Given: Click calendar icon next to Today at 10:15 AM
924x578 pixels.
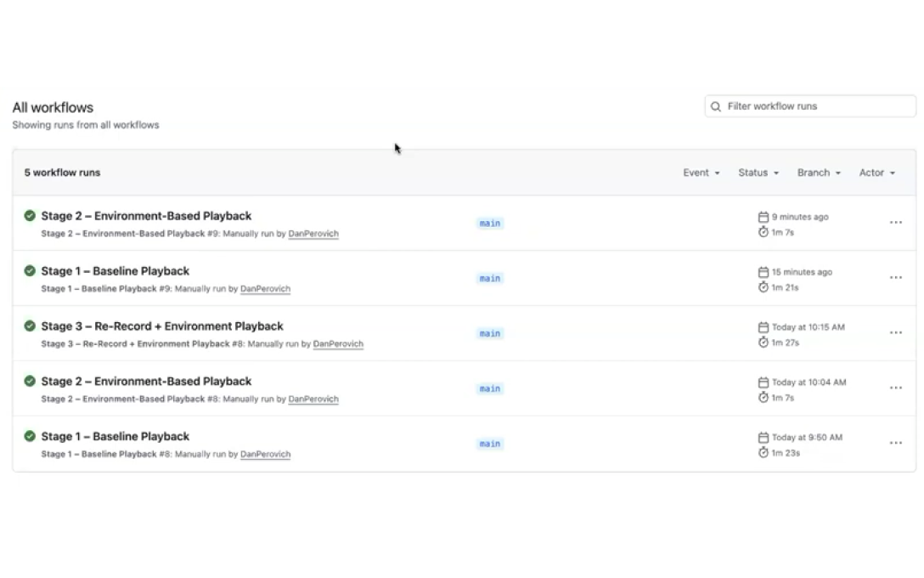Looking at the screenshot, I should coord(763,326).
